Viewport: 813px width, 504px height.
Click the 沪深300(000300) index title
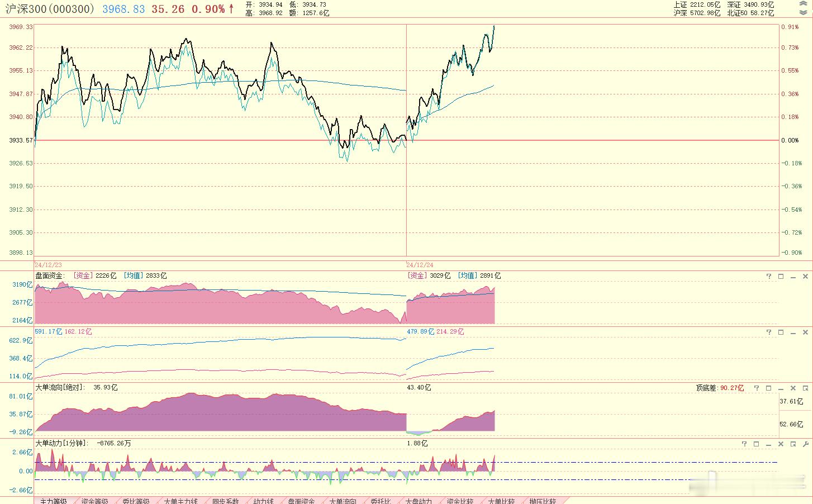point(50,9)
